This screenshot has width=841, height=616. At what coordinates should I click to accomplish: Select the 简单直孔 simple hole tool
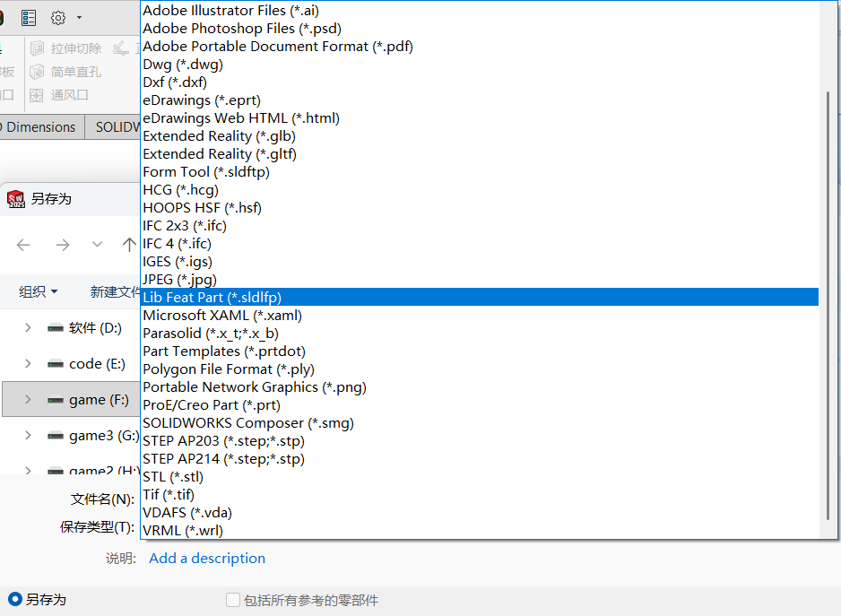pyautogui.click(x=65, y=72)
